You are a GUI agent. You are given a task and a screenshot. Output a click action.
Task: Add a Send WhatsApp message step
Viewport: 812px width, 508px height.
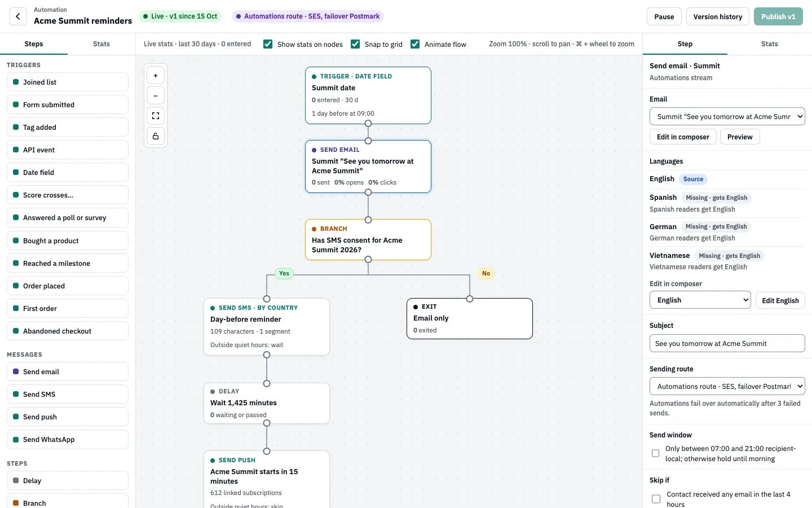point(68,439)
